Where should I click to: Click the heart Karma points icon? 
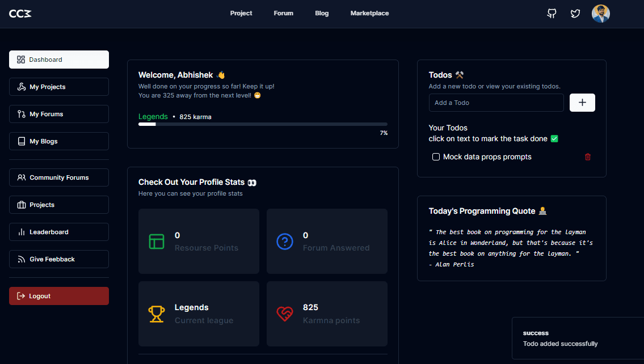coord(285,314)
